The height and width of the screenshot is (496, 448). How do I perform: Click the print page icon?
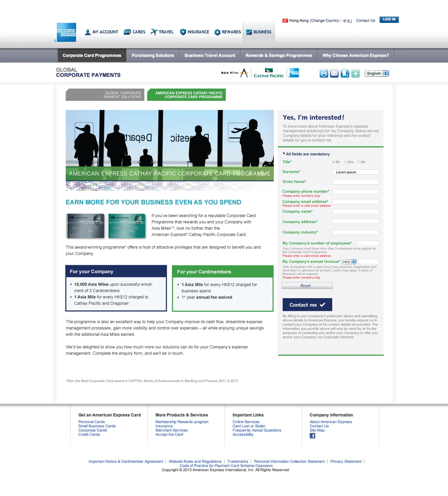point(324,73)
